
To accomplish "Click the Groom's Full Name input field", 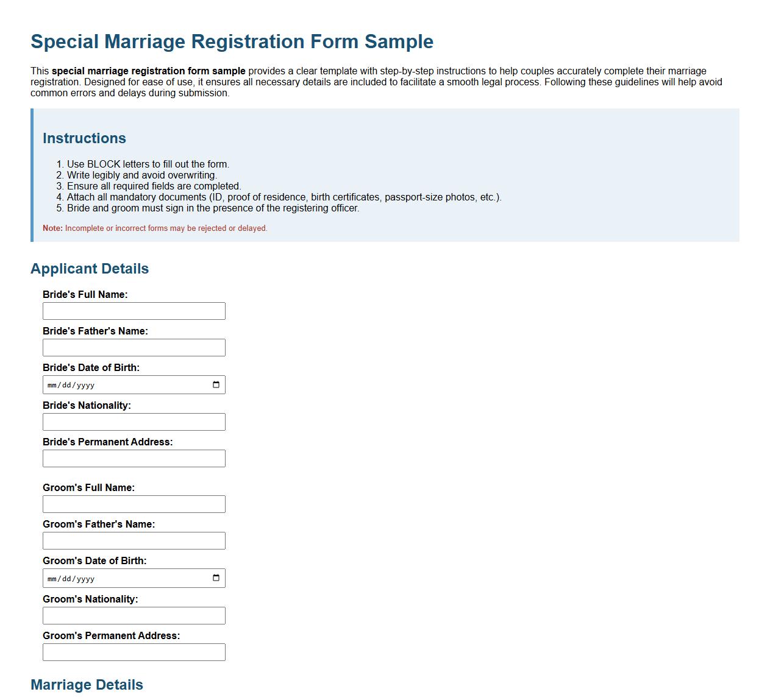I will click(x=134, y=504).
